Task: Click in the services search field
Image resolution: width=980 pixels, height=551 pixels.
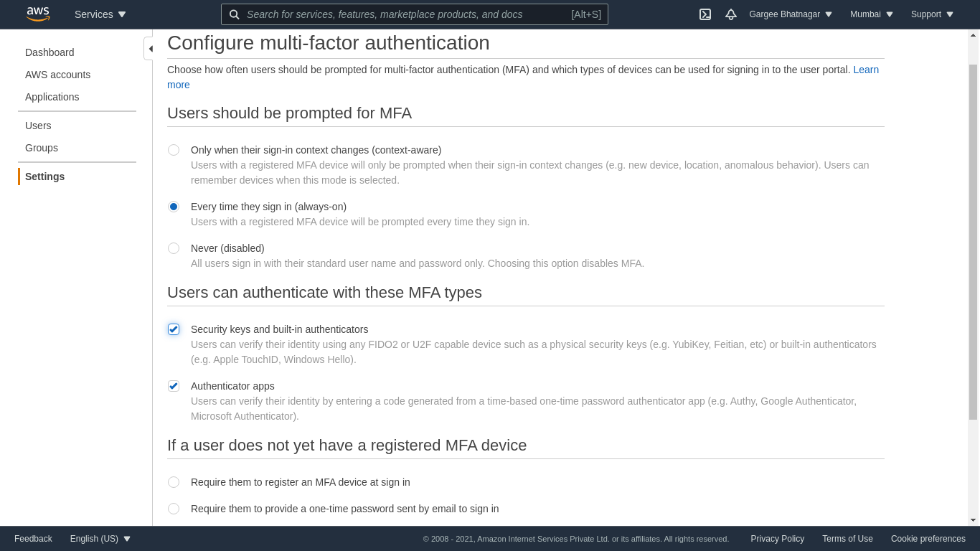Action: (x=405, y=14)
